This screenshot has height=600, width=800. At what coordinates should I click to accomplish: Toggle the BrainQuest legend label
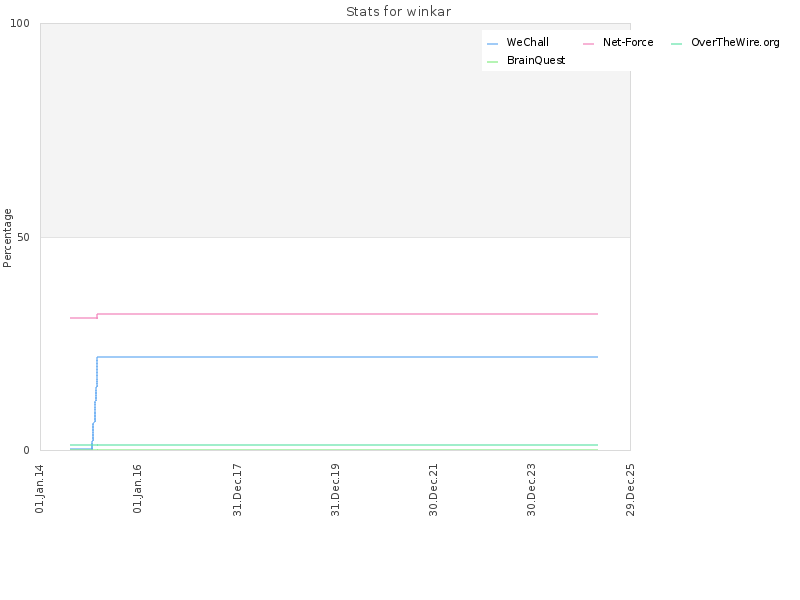(536, 60)
